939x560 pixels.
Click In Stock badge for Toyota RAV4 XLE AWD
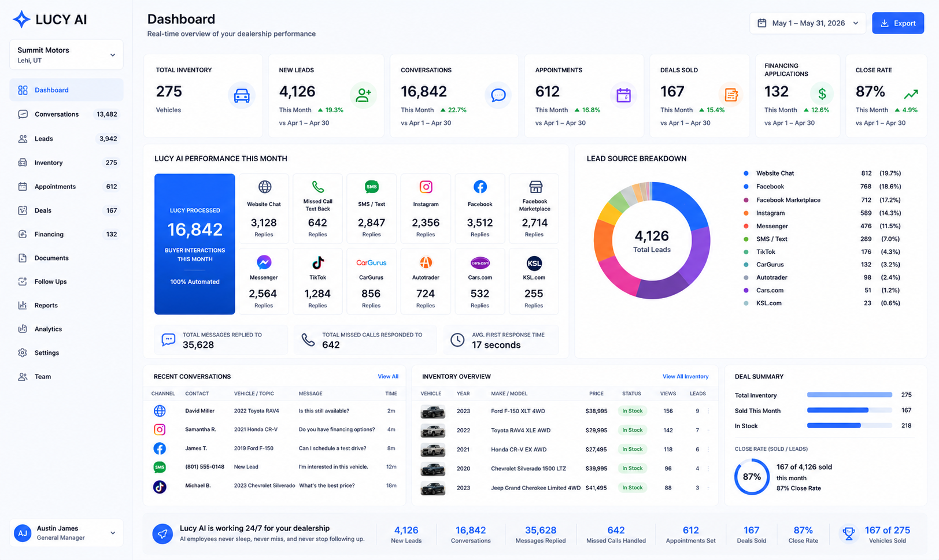click(x=632, y=430)
